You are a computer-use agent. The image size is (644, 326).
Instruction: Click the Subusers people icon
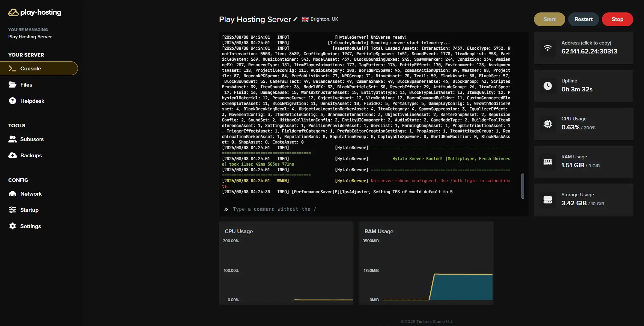pos(12,139)
